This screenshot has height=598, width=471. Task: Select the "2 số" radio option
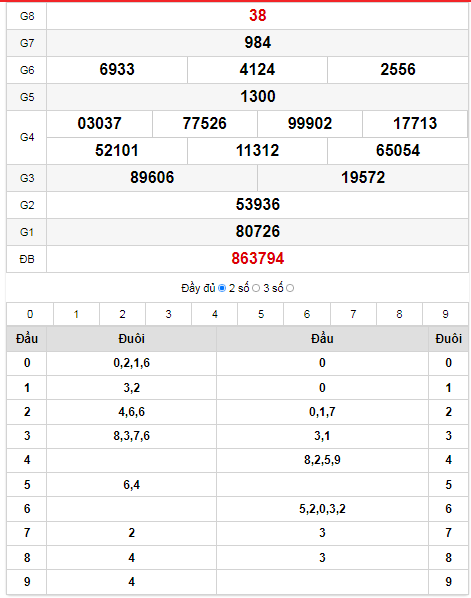tap(256, 288)
